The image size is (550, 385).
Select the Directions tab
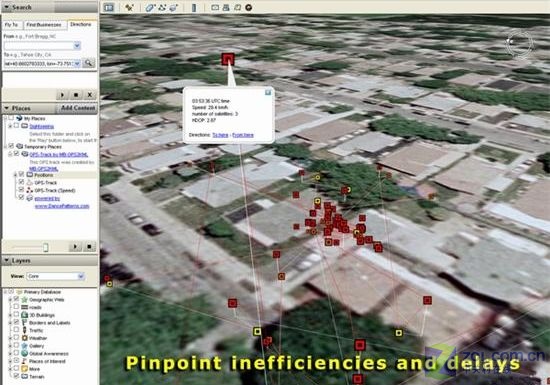point(81,25)
